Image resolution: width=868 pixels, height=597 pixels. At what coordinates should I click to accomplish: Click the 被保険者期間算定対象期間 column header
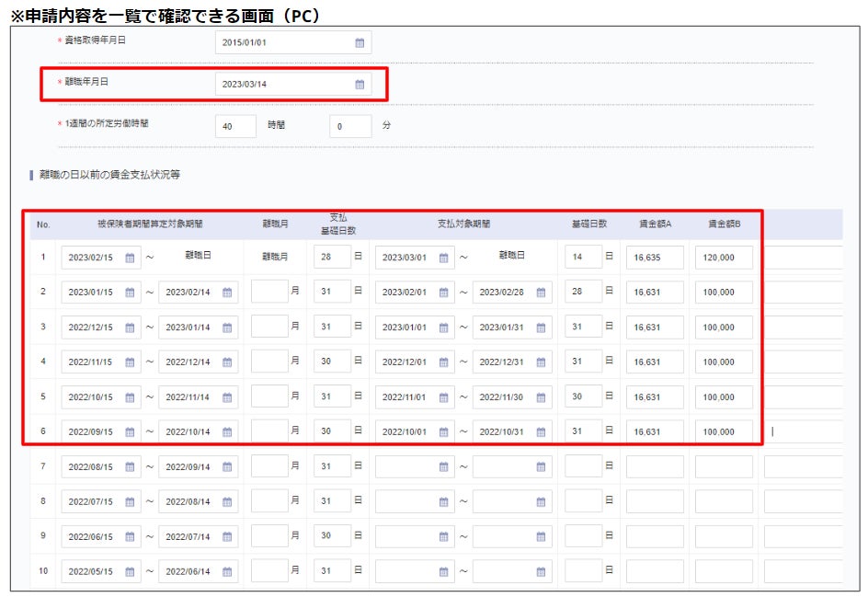point(150,224)
